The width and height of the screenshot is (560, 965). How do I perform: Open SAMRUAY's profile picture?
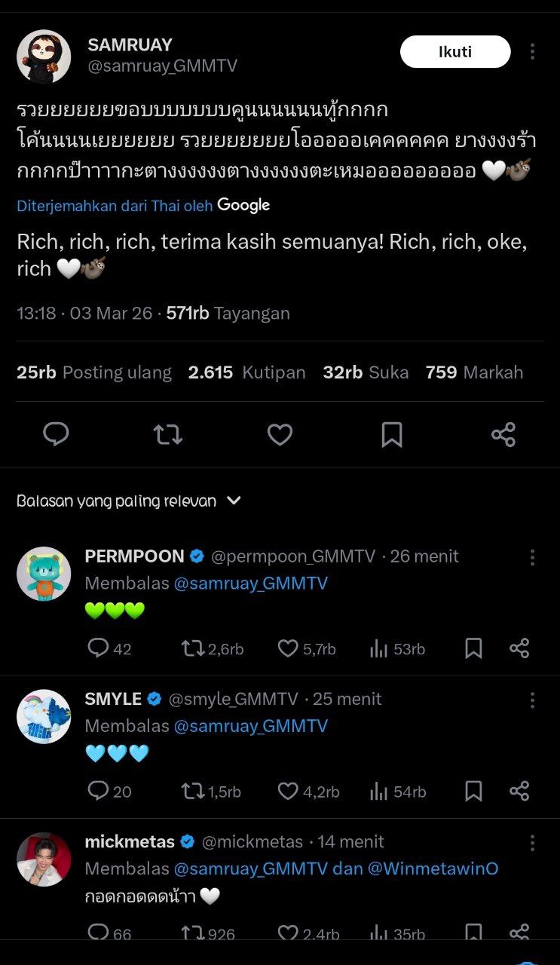click(x=44, y=57)
